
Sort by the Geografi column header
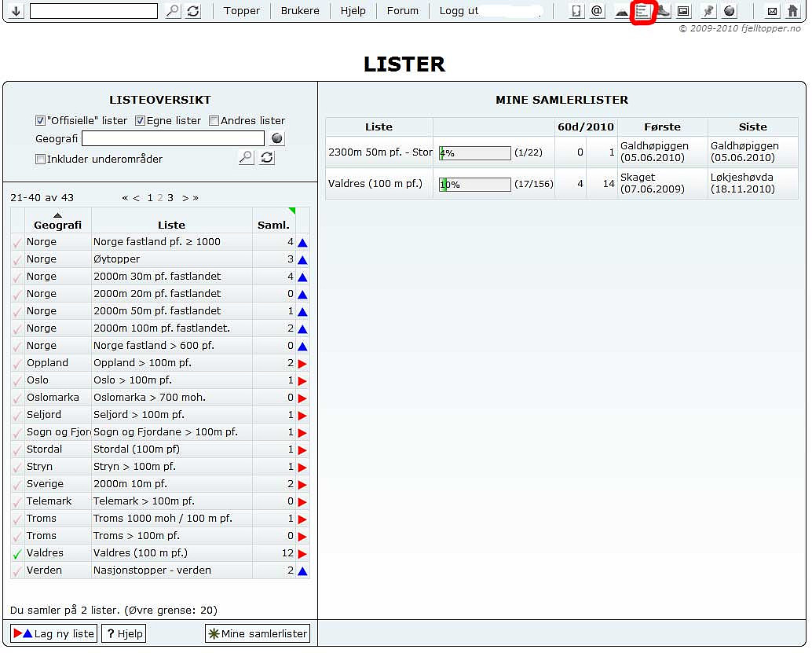[57, 225]
